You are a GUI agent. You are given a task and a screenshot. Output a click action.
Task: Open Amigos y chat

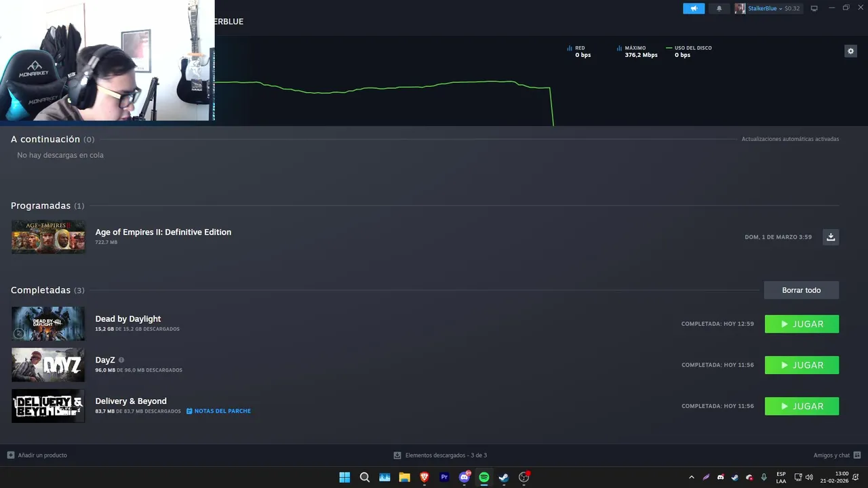click(x=837, y=455)
